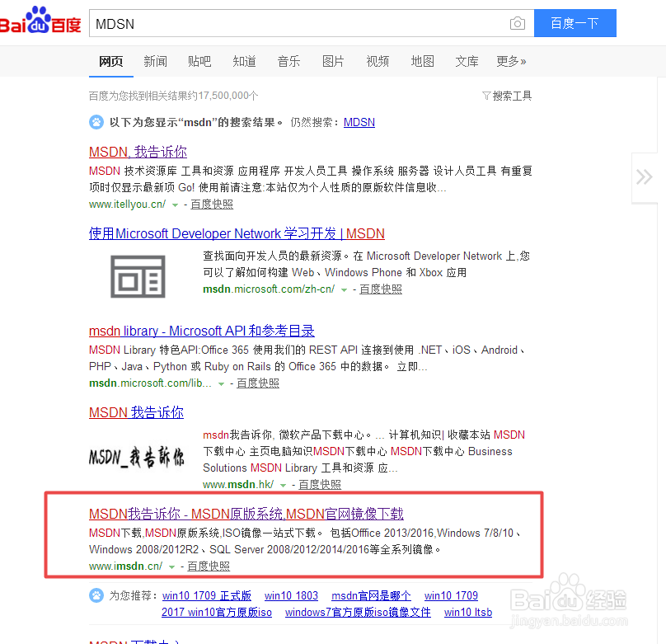Click the webpage thumbnail icon of MSDN result
The width and height of the screenshot is (666, 644).
click(x=138, y=276)
